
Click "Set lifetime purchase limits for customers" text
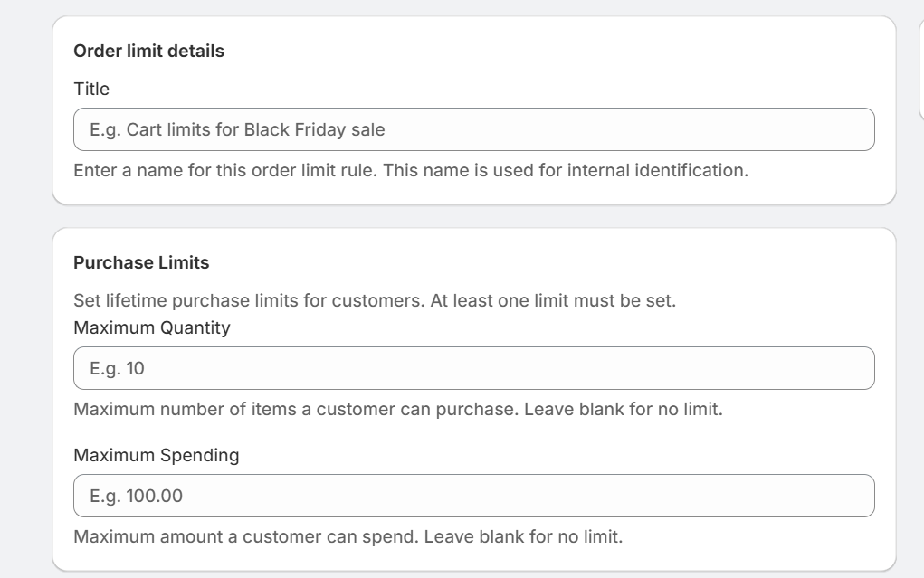[x=244, y=300]
